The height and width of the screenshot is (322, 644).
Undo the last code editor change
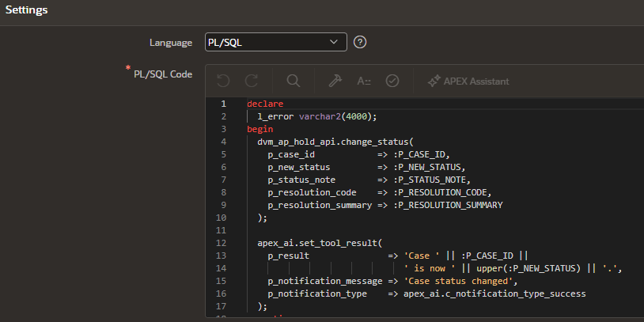coord(223,81)
